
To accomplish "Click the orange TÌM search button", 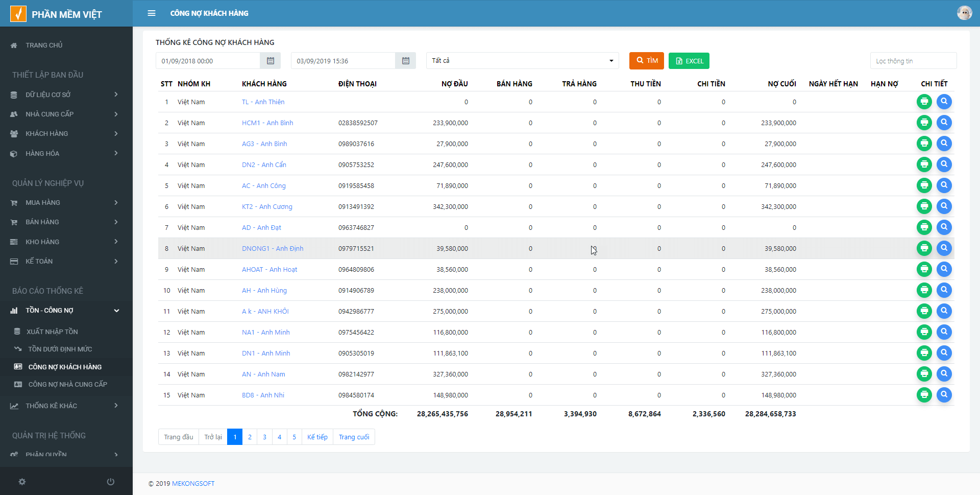I will (x=647, y=60).
